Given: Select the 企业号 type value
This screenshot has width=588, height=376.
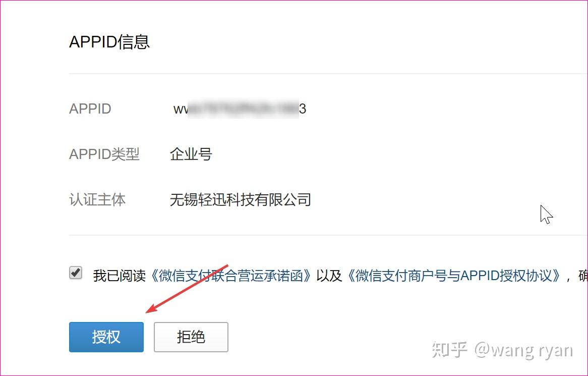Looking at the screenshot, I should [191, 154].
